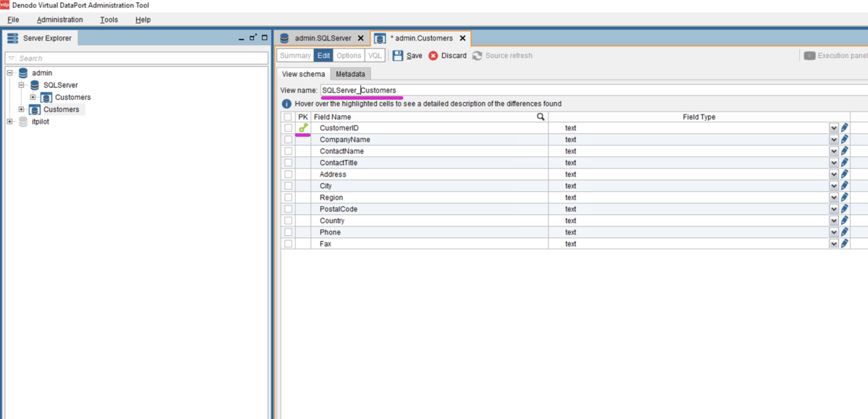Close the admin.SQLServer tab
The height and width of the screenshot is (419, 868).
click(x=360, y=38)
